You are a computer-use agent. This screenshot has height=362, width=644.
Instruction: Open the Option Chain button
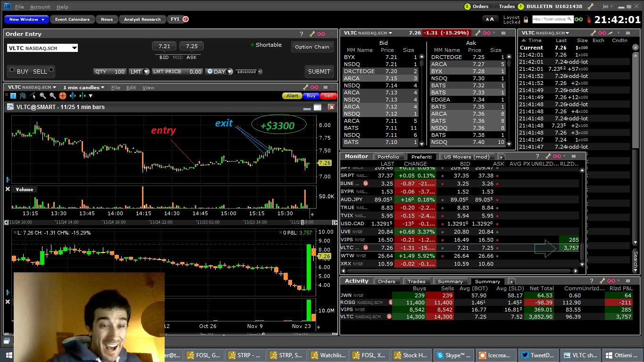click(x=312, y=47)
